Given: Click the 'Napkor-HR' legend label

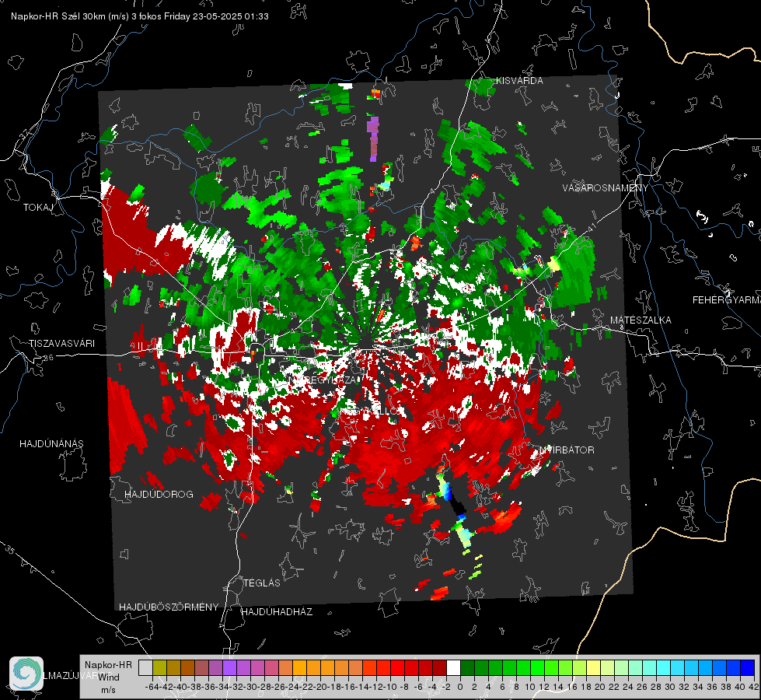Looking at the screenshot, I should (x=108, y=664).
